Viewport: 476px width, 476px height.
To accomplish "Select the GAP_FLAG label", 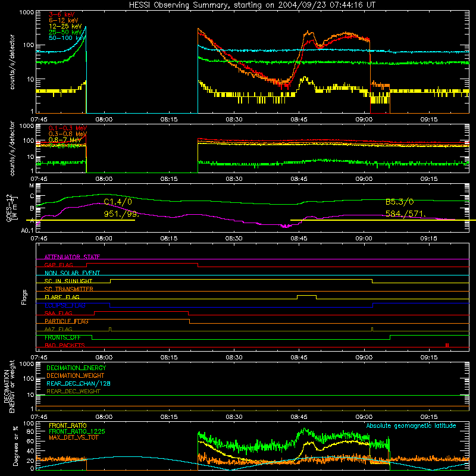I will pyautogui.click(x=58, y=265).
